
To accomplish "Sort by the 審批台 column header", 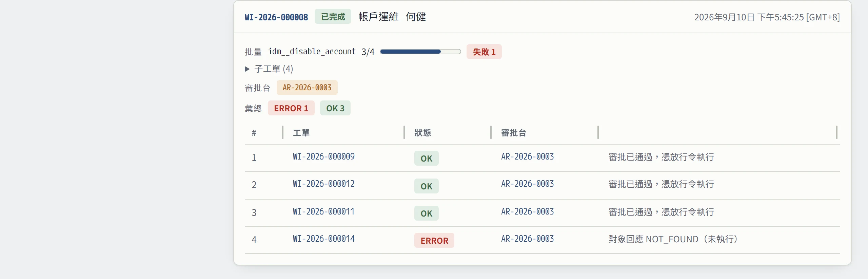I will [513, 133].
